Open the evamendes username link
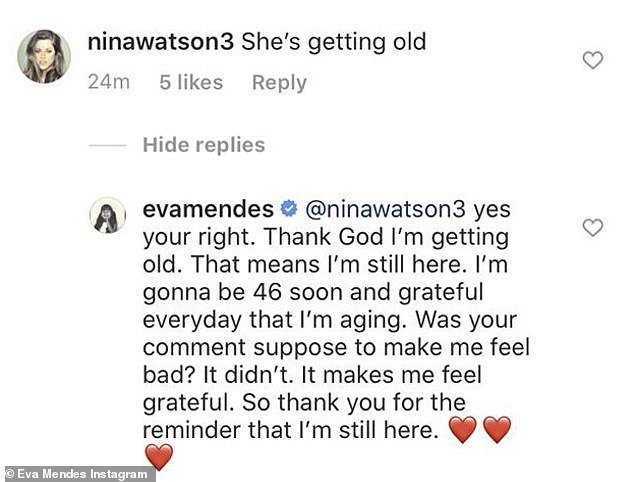The image size is (634, 482). pos(208,209)
